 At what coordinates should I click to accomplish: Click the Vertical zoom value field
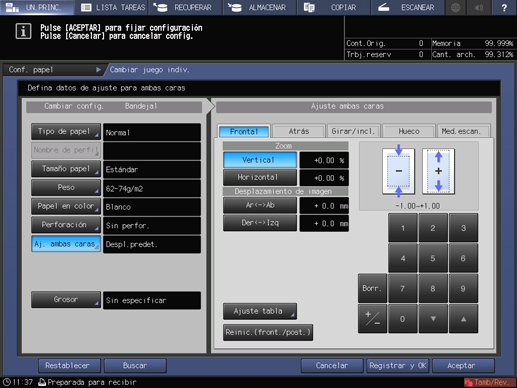pos(324,160)
